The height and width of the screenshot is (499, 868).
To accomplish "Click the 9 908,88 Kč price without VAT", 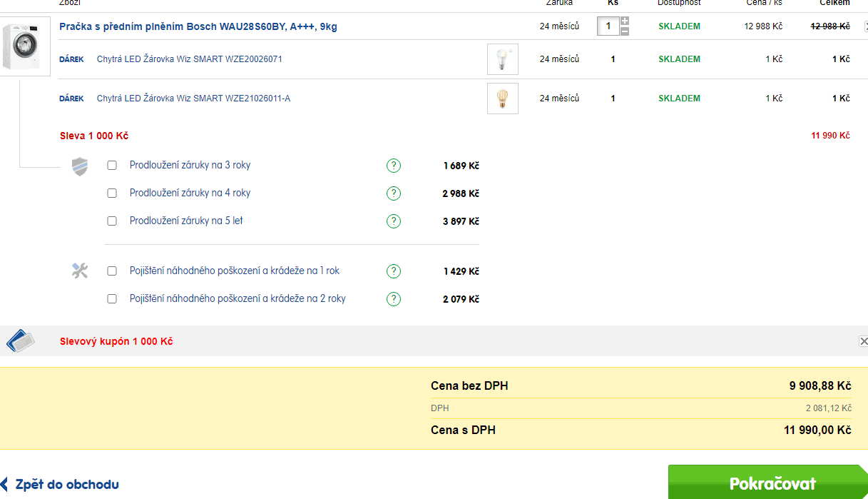I will click(x=820, y=386).
